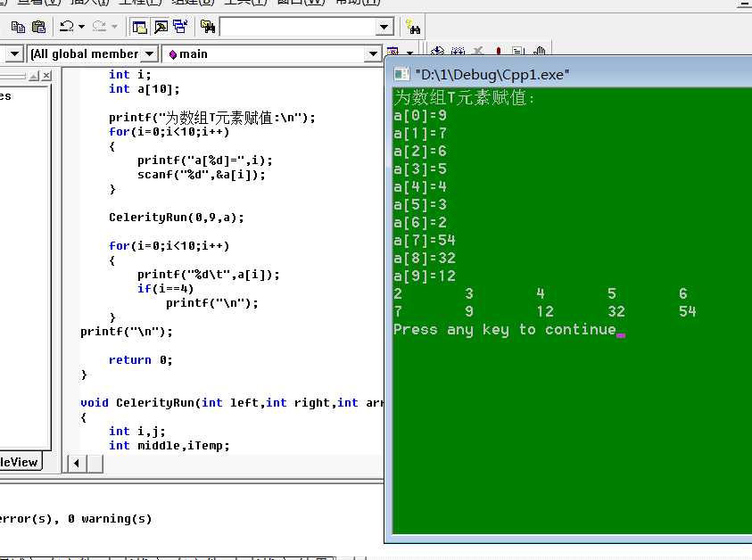Click the Compile icon on build bar

[x=437, y=51]
